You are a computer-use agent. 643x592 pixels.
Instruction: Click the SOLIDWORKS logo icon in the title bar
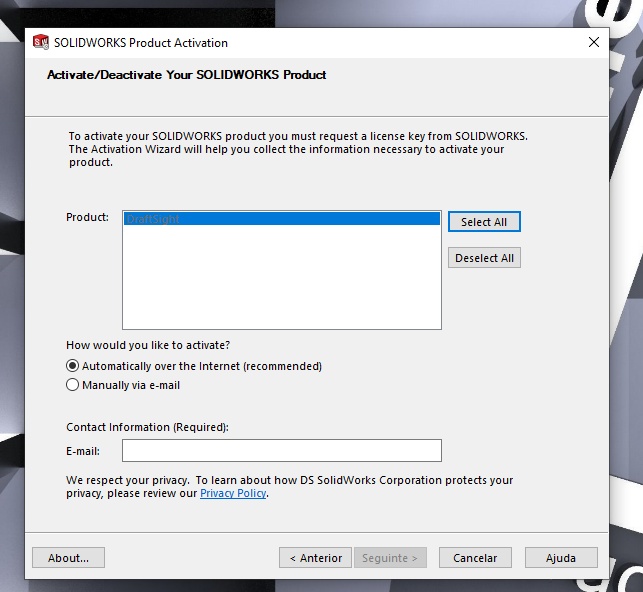41,42
